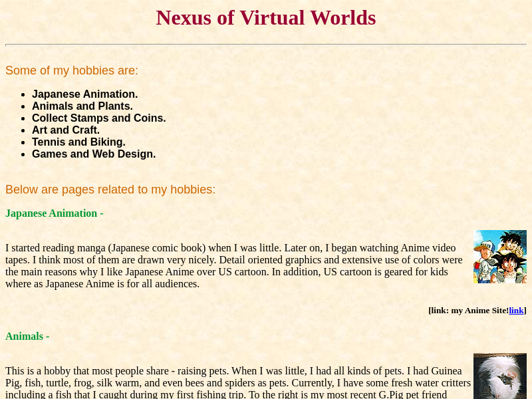Click the green 'Japanese Animation -' section heading
Viewport: 532px width, 399px height.
click(54, 213)
